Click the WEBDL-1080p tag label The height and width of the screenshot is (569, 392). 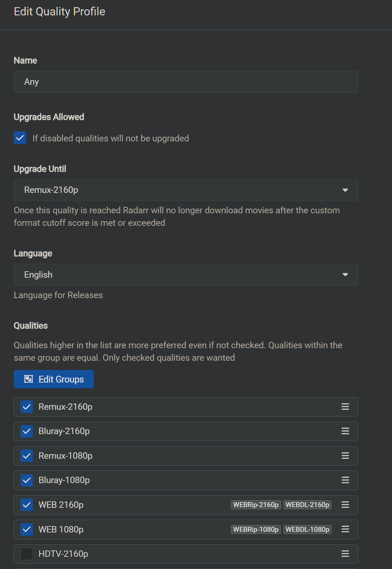tap(307, 529)
